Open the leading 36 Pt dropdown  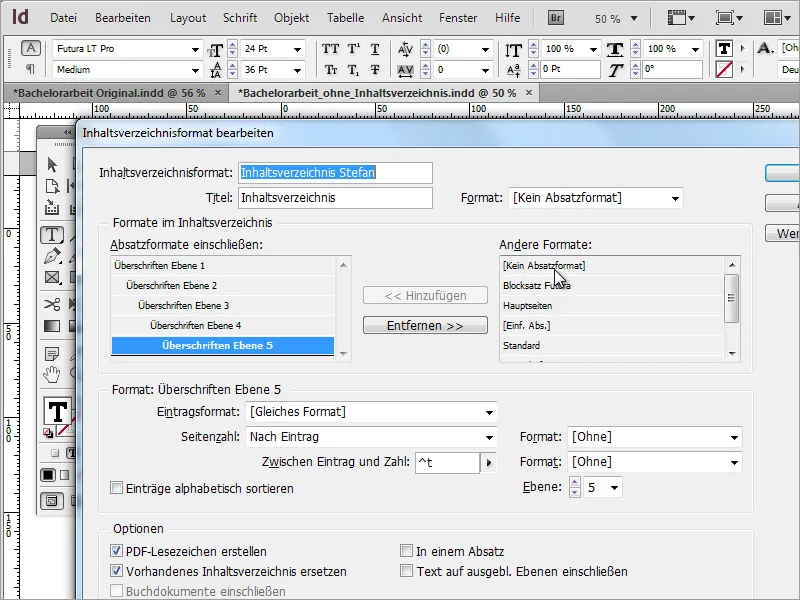pyautogui.click(x=297, y=70)
